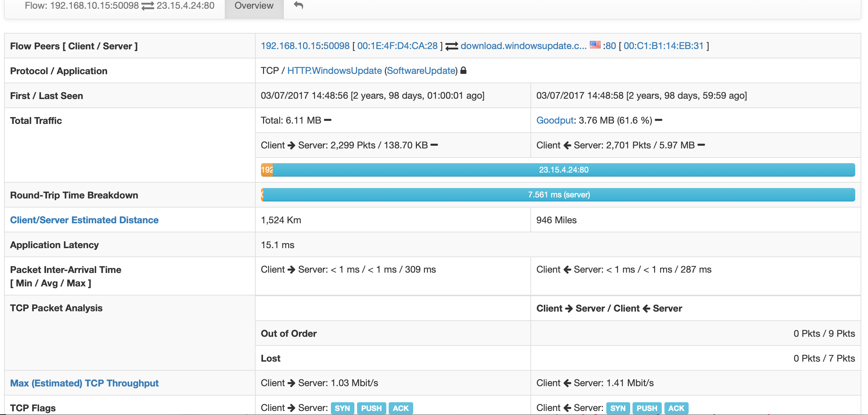Click the SYN flag badge under Client to Server
Screen dimensions: 868x415
[342, 408]
